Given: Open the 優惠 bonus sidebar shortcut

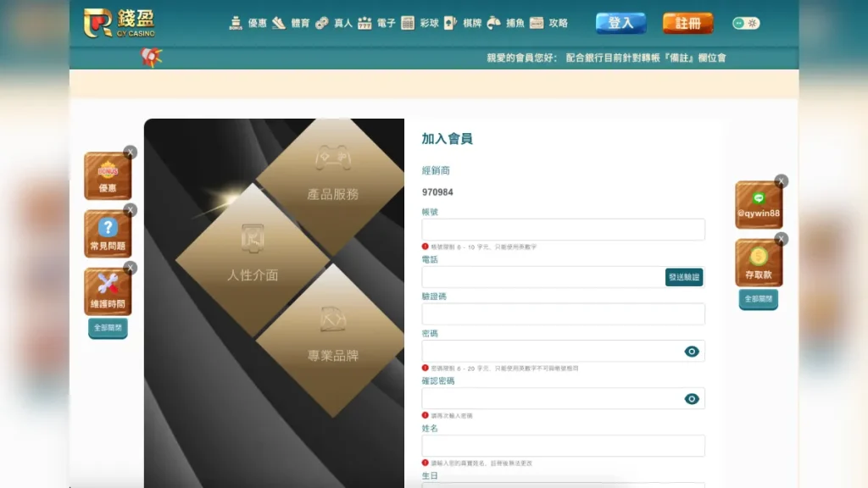Looking at the screenshot, I should point(108,176).
